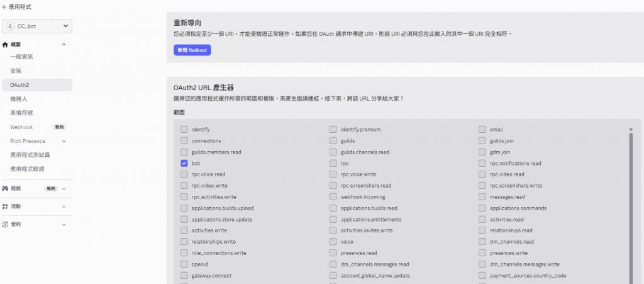644x284 pixels.
Task: Check the role_connections.write scope checkbox
Action: click(x=184, y=253)
